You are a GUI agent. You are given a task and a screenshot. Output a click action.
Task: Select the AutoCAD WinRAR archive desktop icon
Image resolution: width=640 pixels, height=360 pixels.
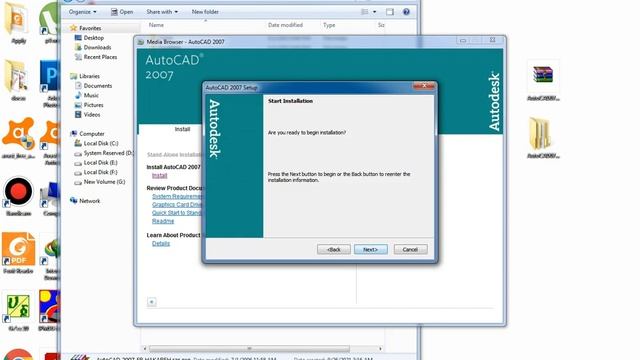point(543,81)
